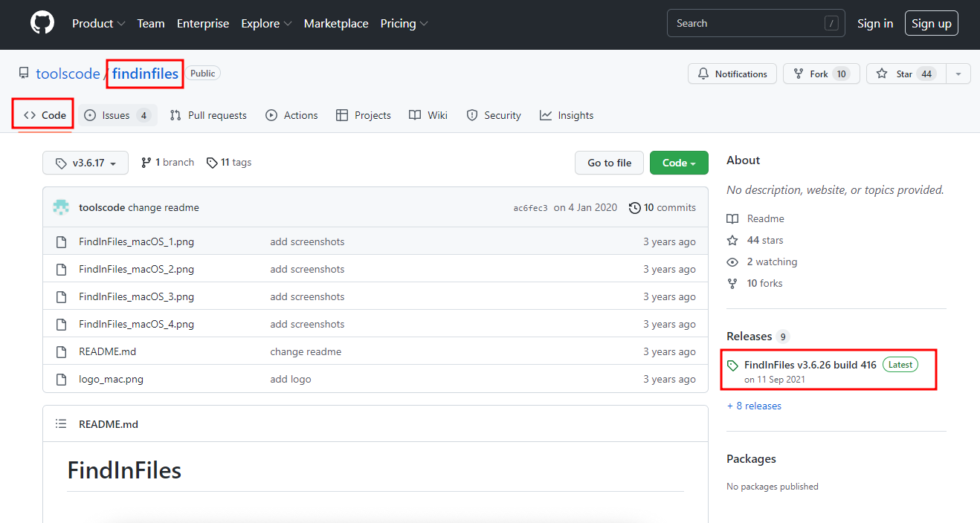Viewport: 980px width, 523px height.
Task: Open the Sign in link
Action: 875,24
